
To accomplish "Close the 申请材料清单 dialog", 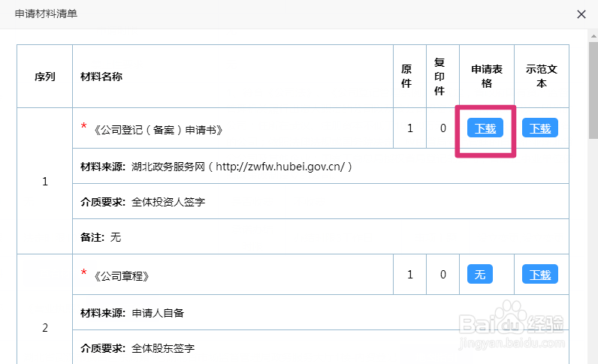I will 581,14.
